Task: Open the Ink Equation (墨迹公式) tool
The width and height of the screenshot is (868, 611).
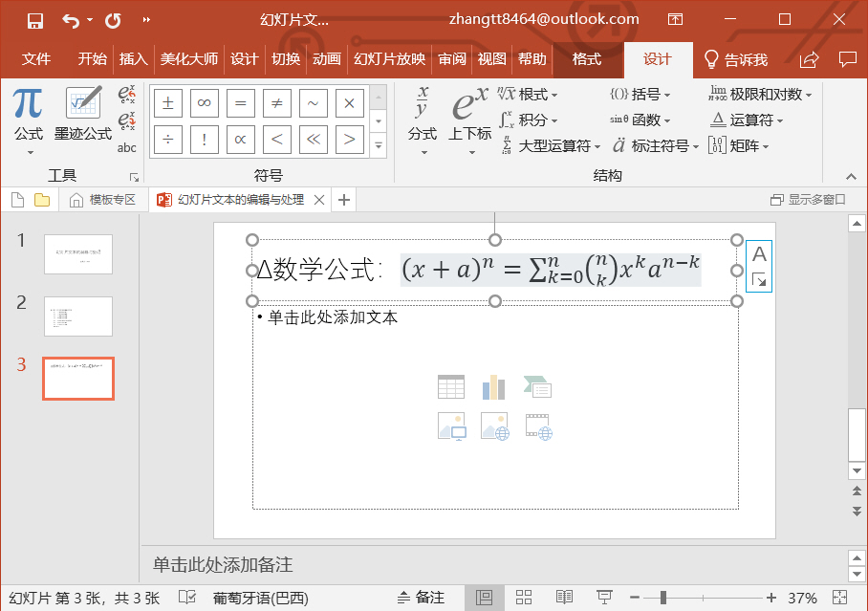Action: (x=83, y=113)
